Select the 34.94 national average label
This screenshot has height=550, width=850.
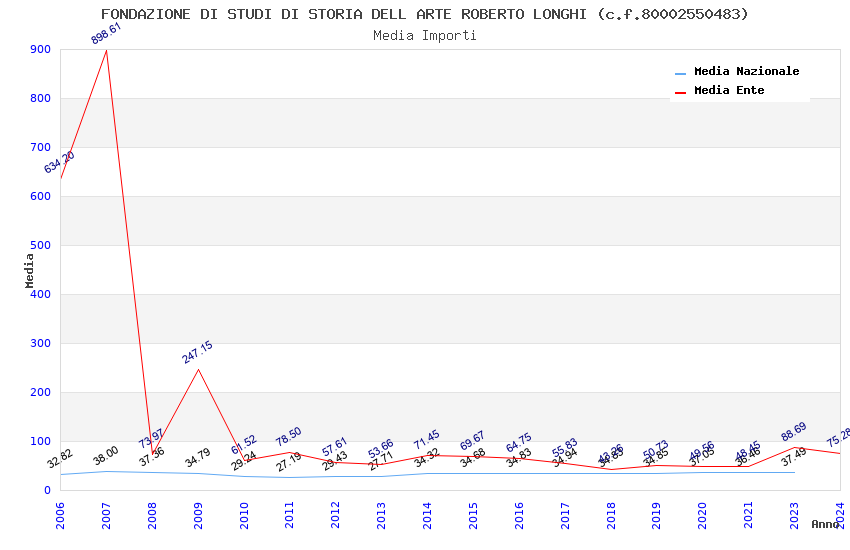565,458
